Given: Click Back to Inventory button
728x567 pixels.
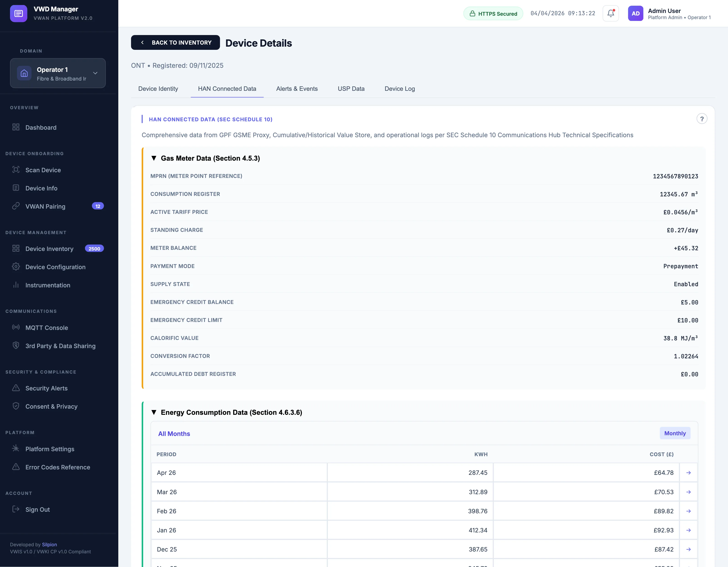Looking at the screenshot, I should (175, 43).
